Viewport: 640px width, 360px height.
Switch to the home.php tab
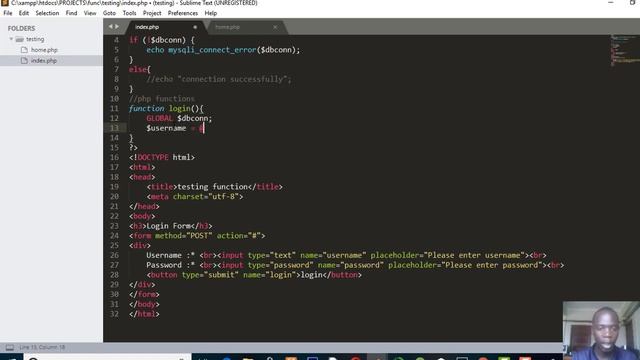pos(245,27)
